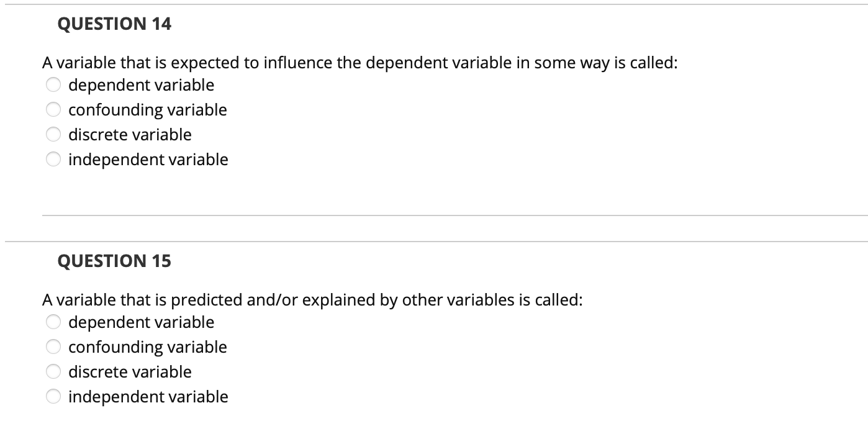Click the 'discrete variable' answer label in Question 14
The width and height of the screenshot is (868, 426).
point(130,135)
